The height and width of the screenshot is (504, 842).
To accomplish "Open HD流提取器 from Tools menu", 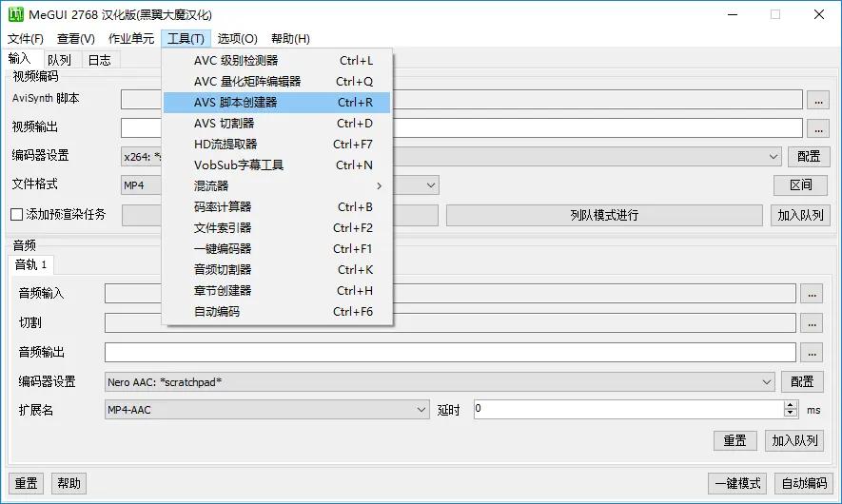I will (x=277, y=145).
